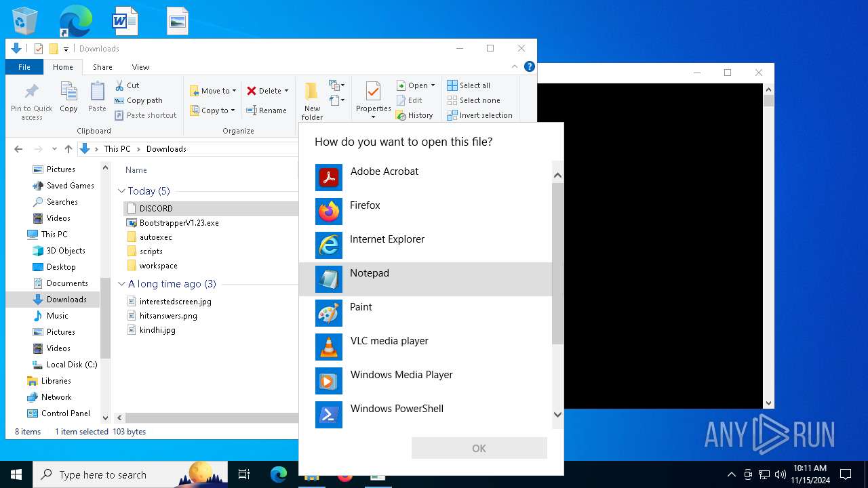
Task: Minimize the ribbon with the chevron
Action: tap(515, 66)
